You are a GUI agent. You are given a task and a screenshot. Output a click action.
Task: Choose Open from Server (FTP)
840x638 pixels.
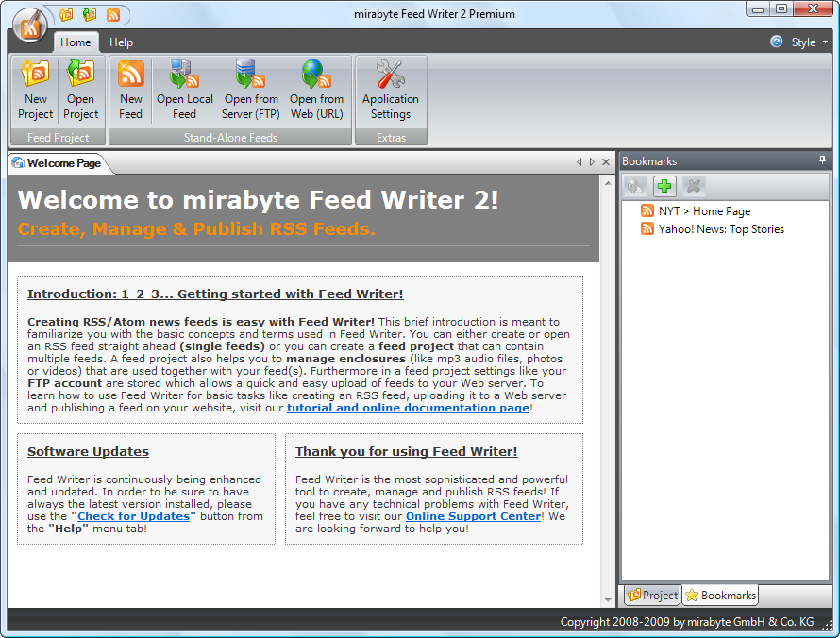click(250, 90)
